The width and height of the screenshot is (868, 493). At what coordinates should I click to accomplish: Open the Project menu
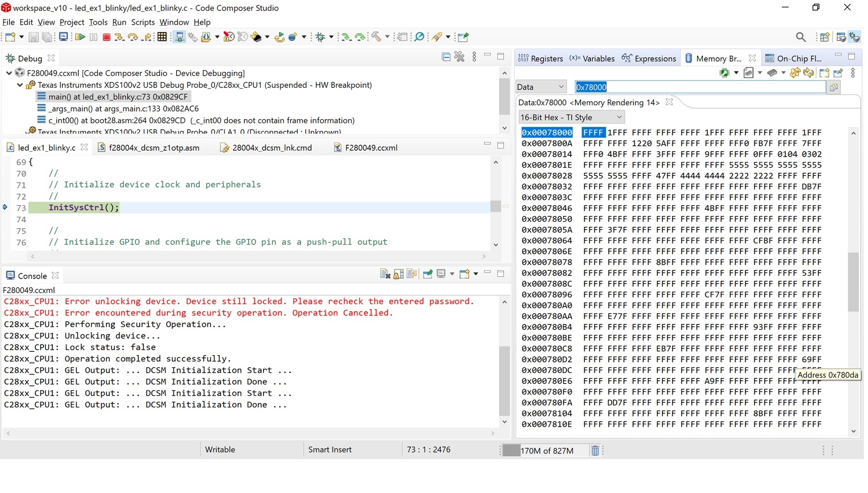72,22
